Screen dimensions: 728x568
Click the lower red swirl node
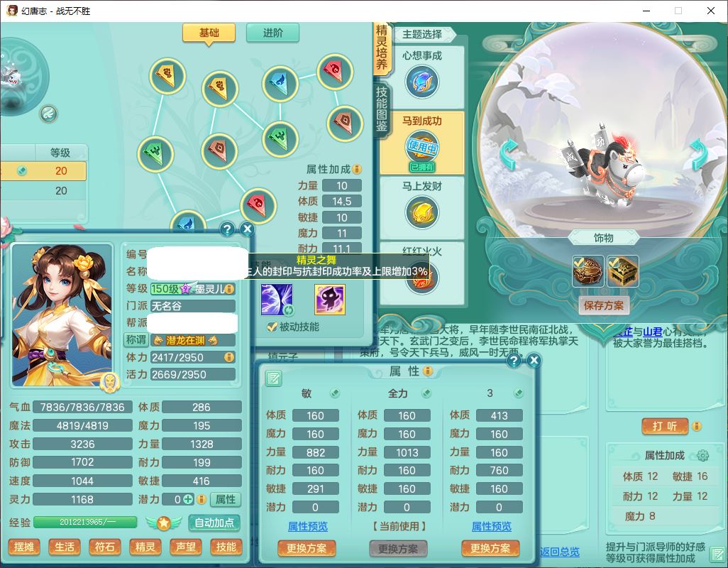pos(258,206)
